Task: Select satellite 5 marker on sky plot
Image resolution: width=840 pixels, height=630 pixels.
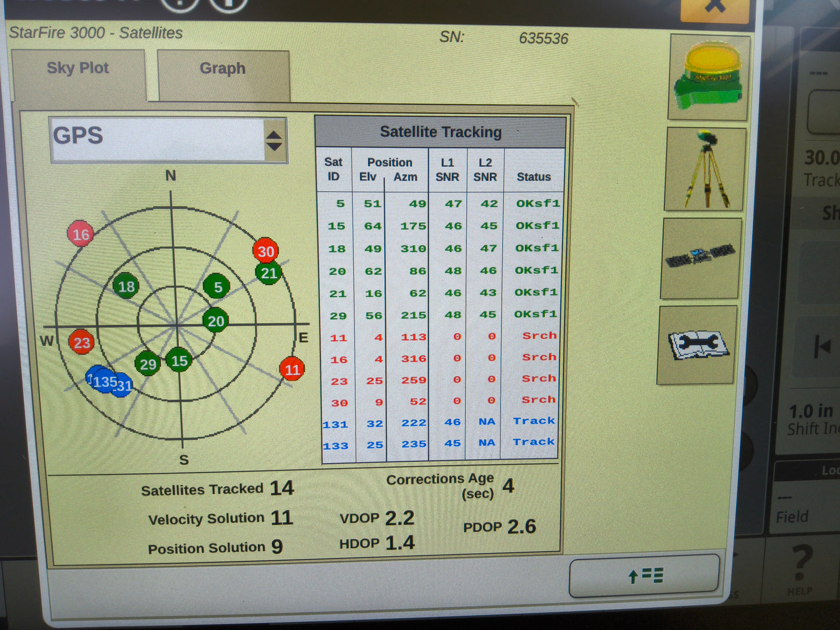Action: tap(217, 287)
